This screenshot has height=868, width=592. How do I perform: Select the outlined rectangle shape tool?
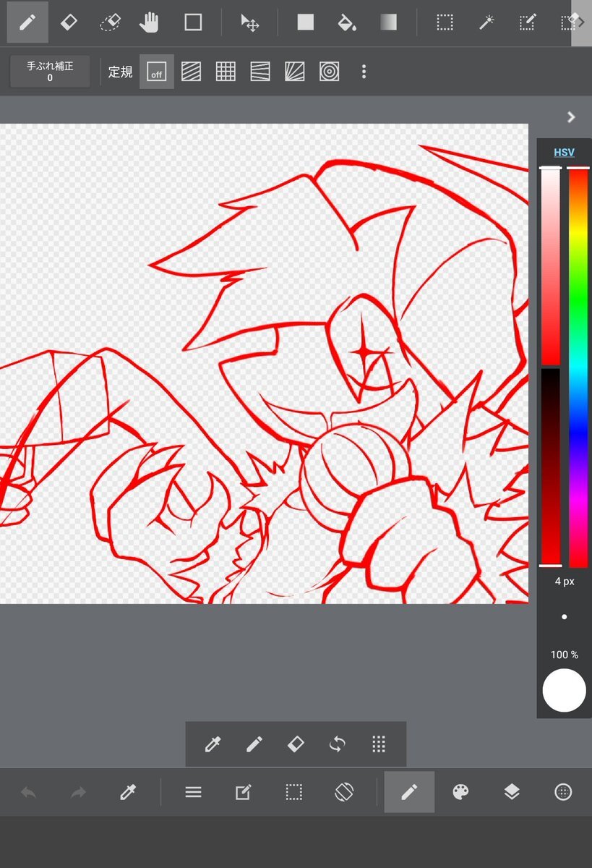pos(193,22)
